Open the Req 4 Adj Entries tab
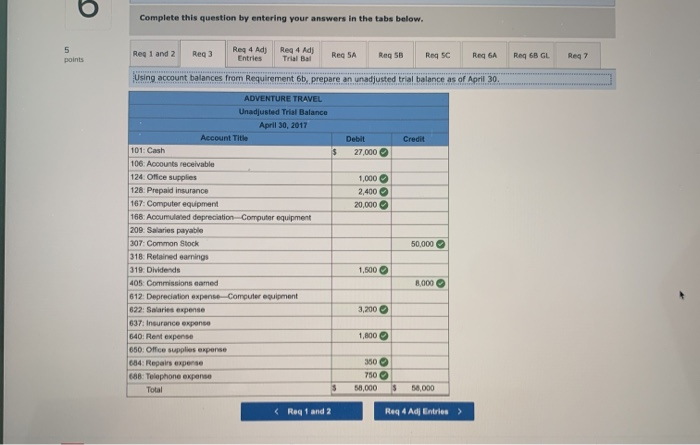 point(250,54)
